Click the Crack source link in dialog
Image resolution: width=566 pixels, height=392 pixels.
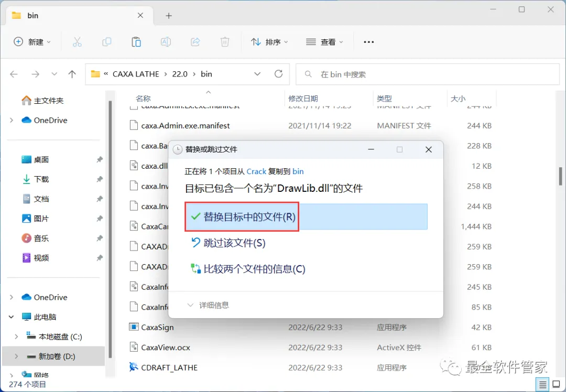256,171
